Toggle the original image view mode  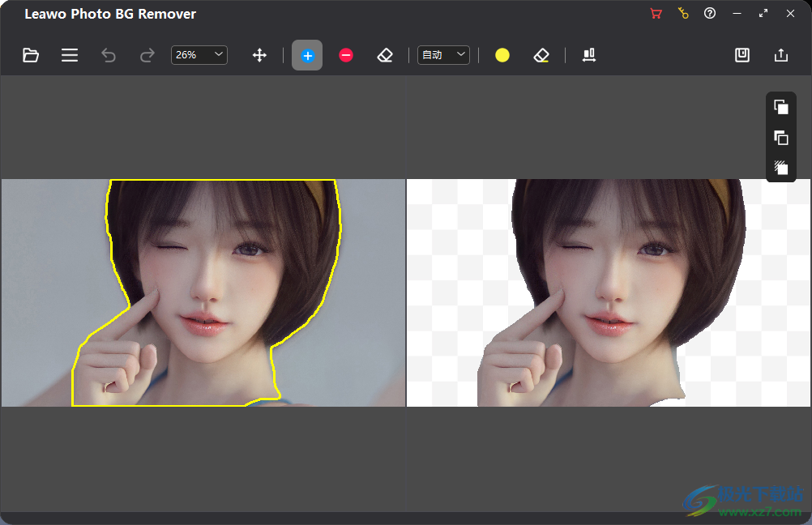[780, 107]
